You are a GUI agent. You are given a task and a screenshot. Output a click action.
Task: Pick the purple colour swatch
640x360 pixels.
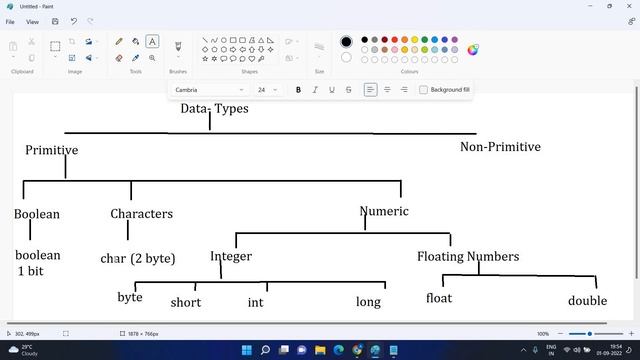pos(455,40)
